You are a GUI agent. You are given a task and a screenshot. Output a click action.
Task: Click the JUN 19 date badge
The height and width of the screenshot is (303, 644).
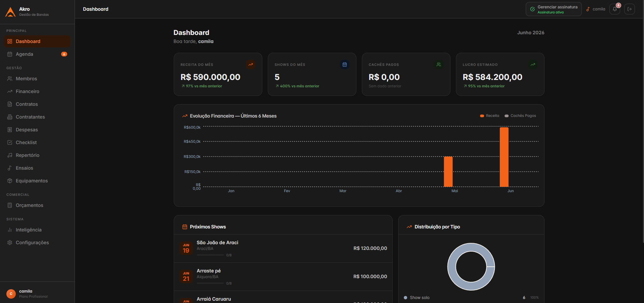coord(186,248)
